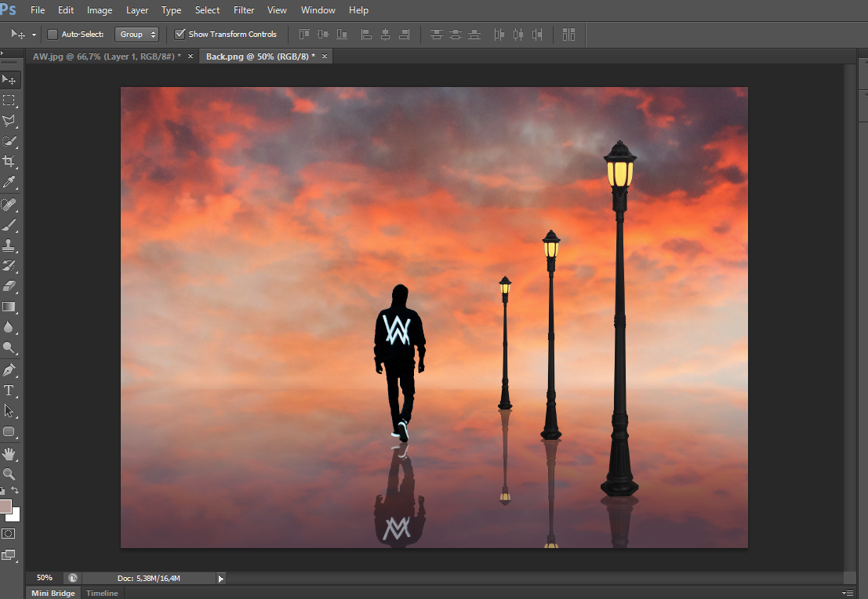868x599 pixels.
Task: Select the Dodge tool
Action: pos(9,347)
